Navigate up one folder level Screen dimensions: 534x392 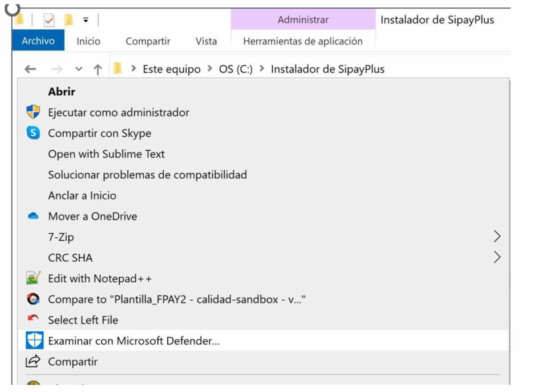click(97, 69)
